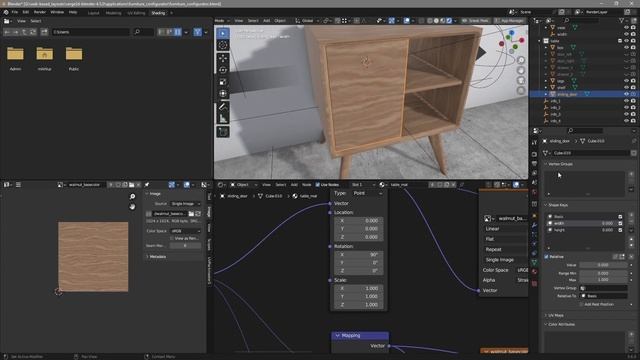
Task: Open the File menu
Action: point(15,12)
